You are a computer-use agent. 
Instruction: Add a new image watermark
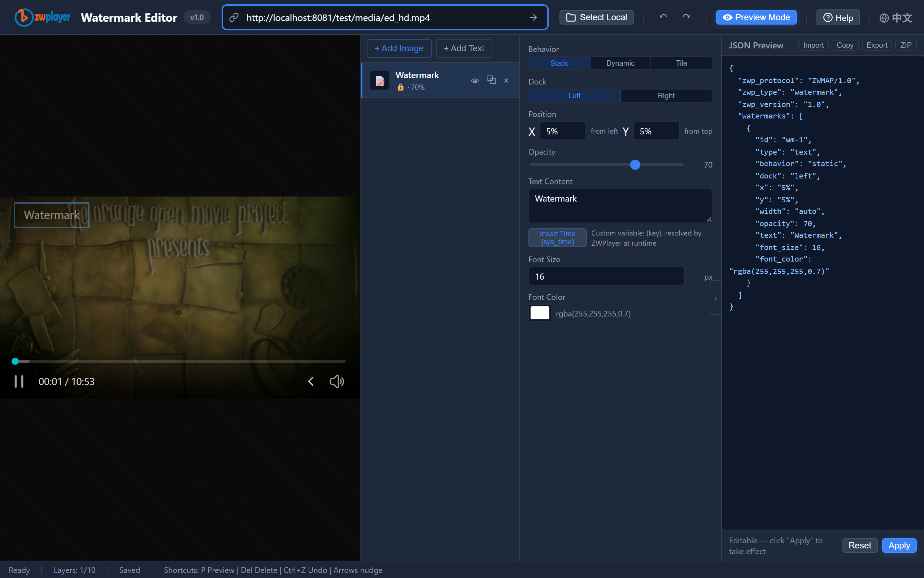pos(399,48)
